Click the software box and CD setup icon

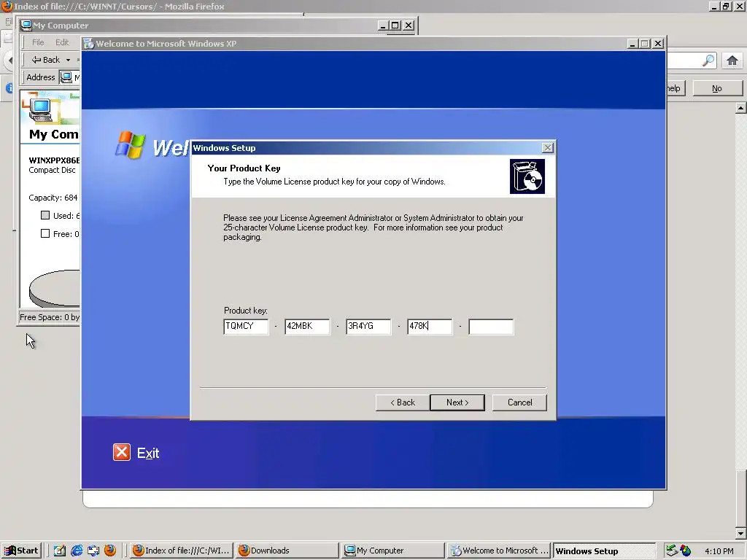pyautogui.click(x=527, y=176)
